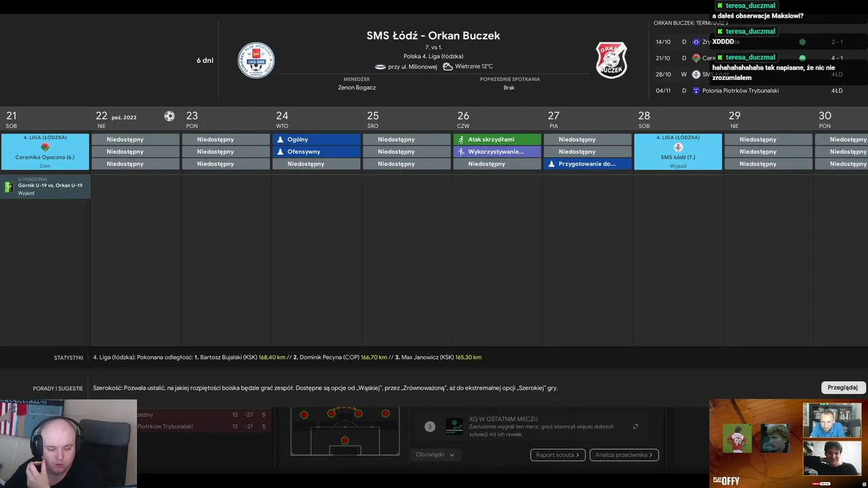
Task: Click the Polonia Piotrków Trybunalski crest in fixtures
Action: pyautogui.click(x=696, y=91)
